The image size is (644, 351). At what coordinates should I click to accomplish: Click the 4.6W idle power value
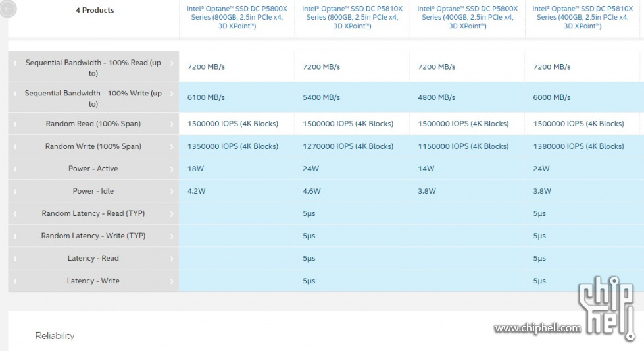(312, 191)
